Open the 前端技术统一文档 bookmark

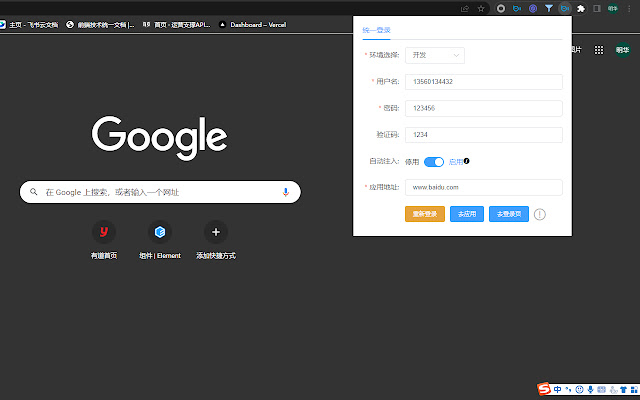click(100, 25)
